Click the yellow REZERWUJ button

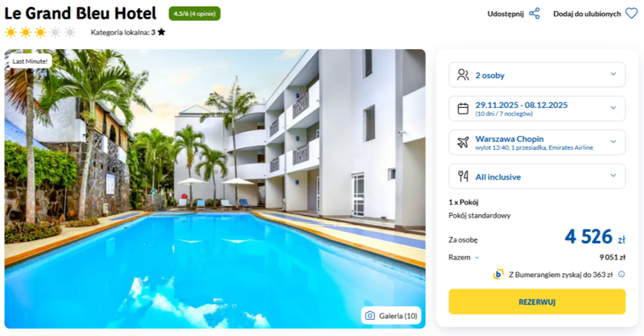click(x=537, y=302)
